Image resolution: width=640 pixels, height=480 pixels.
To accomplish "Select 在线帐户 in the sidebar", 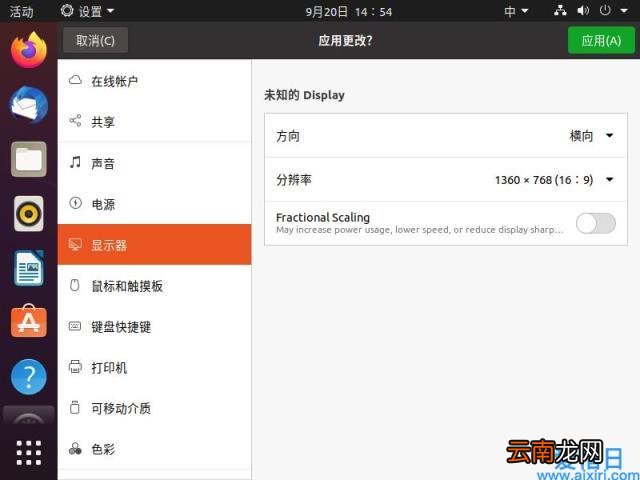I will (x=154, y=81).
